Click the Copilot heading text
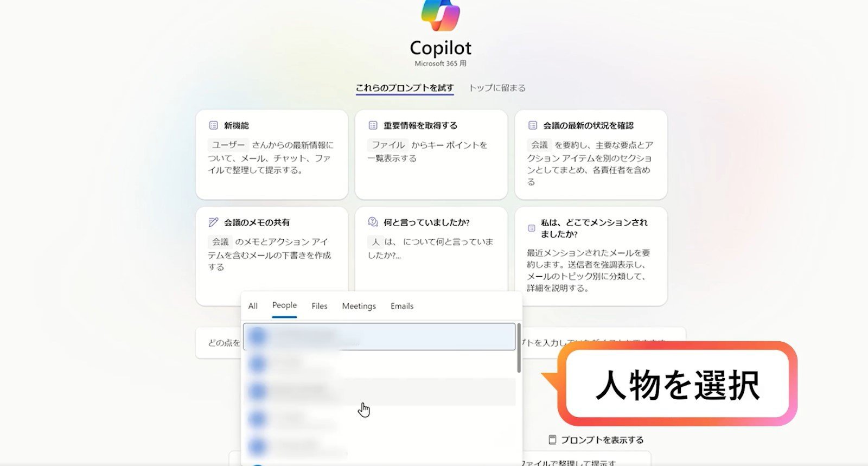Viewport: 868px width, 466px height. coord(441,48)
